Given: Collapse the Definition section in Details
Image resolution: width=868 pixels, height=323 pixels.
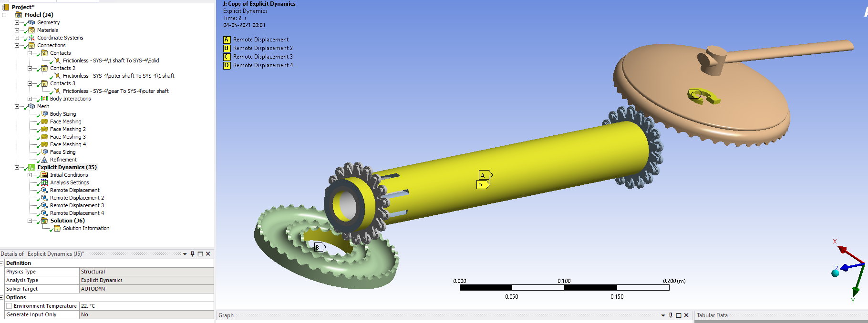Looking at the screenshot, I should 2,263.
